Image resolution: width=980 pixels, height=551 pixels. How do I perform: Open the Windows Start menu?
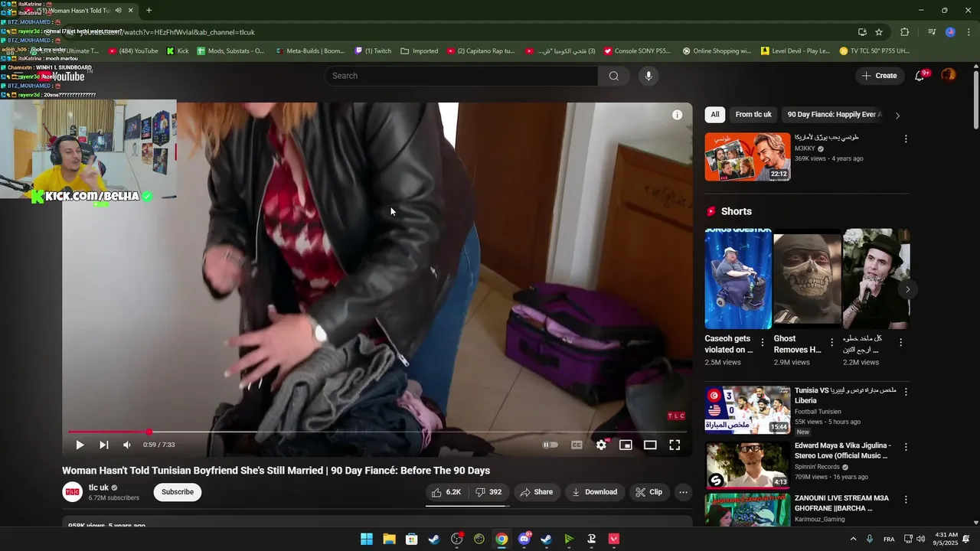click(367, 539)
